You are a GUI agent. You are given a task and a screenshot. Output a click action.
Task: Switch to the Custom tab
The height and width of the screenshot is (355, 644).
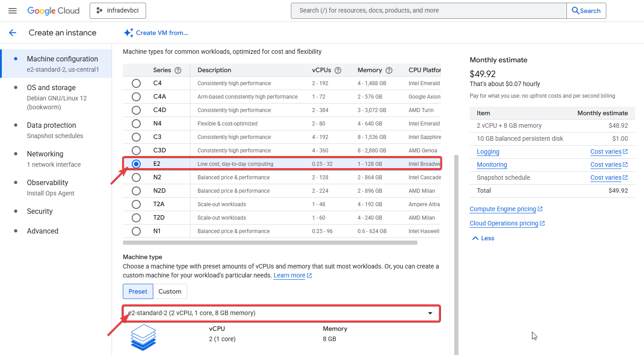point(170,291)
